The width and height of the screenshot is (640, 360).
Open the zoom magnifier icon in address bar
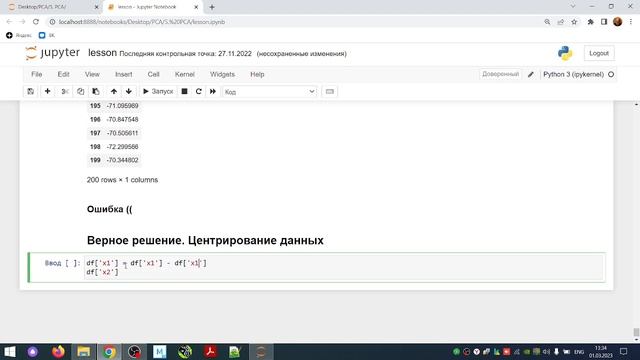547,22
